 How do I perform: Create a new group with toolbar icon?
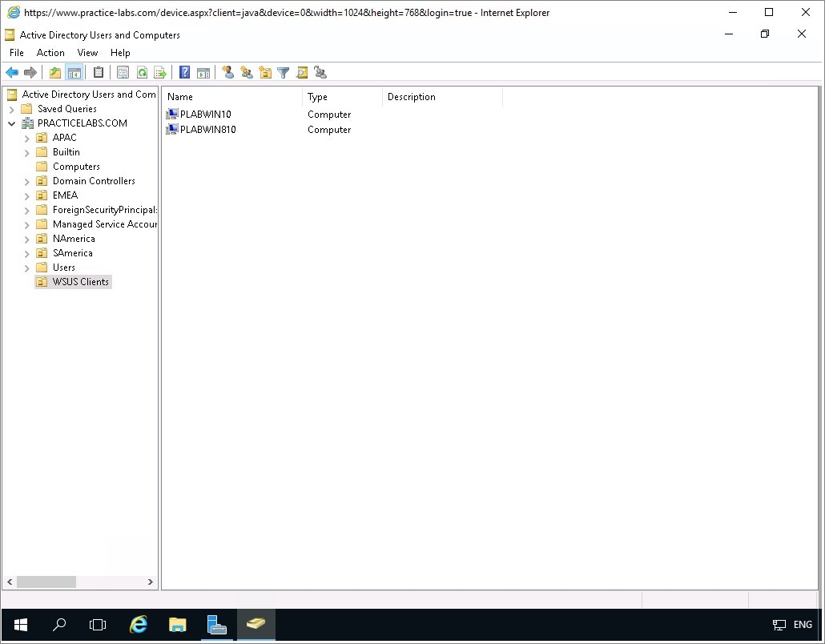247,73
